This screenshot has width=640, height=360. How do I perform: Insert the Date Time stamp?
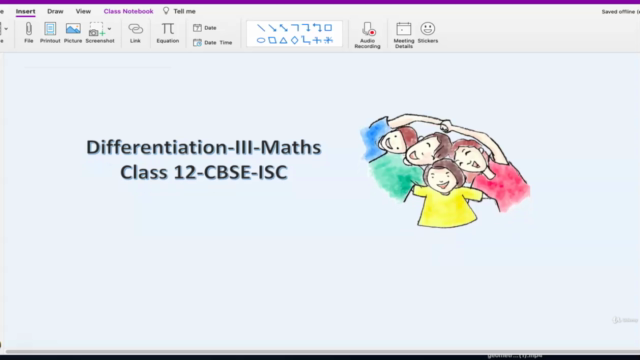tap(213, 42)
